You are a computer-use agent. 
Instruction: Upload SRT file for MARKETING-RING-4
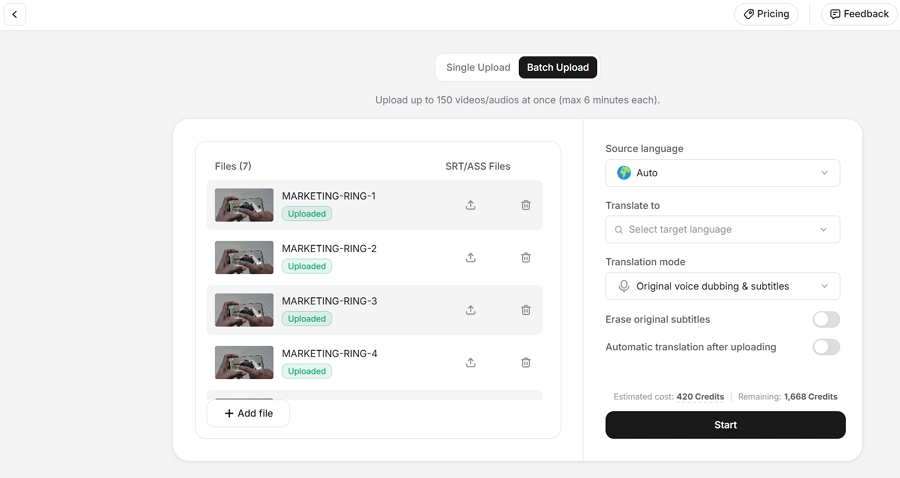471,363
